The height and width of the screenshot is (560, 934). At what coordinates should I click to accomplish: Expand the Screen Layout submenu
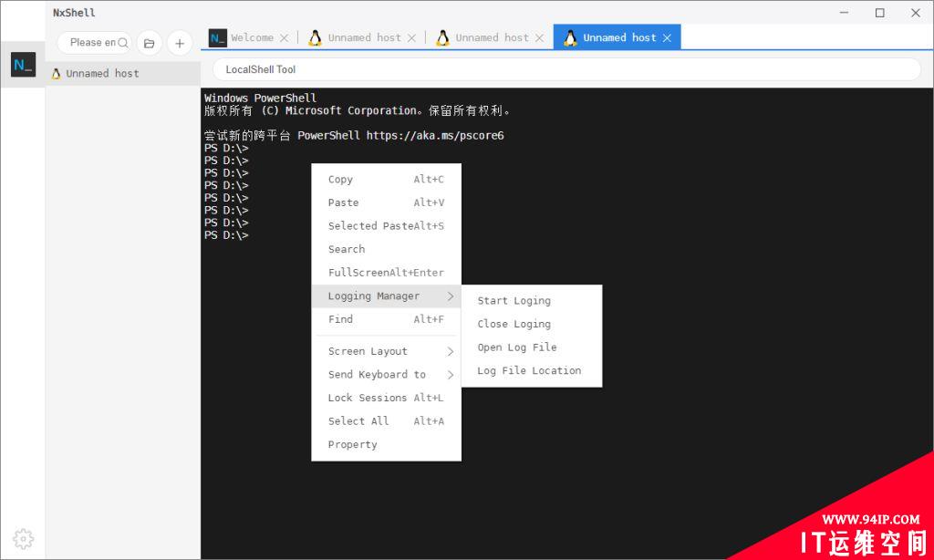point(386,351)
